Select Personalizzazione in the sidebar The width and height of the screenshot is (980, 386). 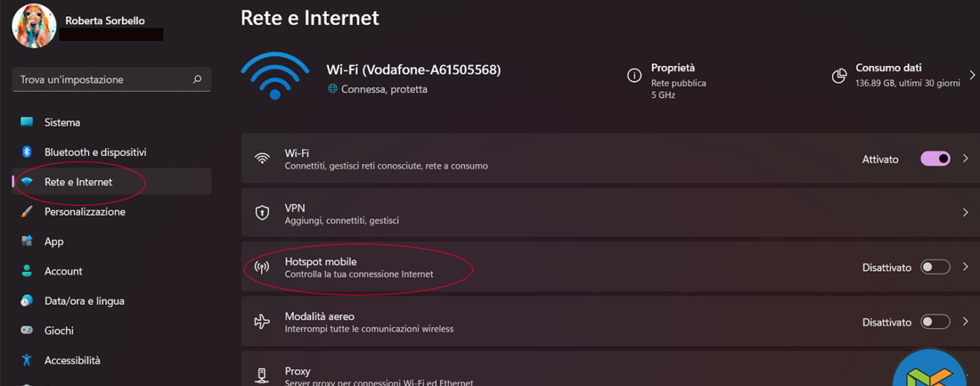(x=85, y=212)
